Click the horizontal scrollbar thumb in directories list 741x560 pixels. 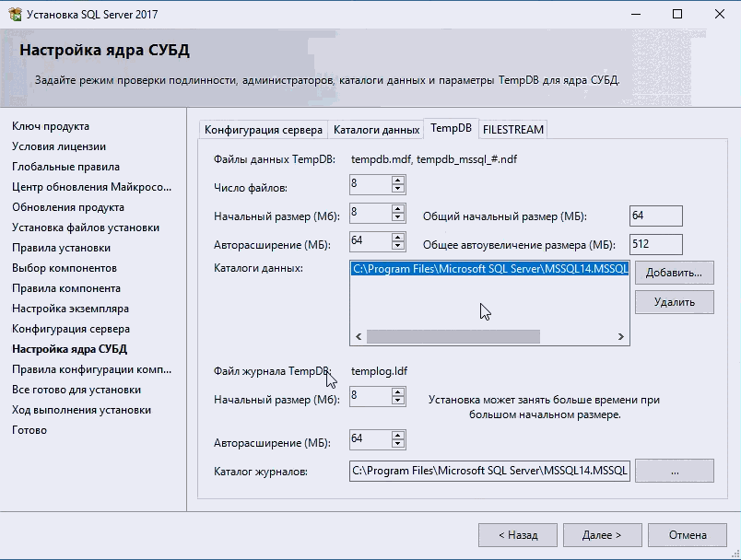[453, 337]
